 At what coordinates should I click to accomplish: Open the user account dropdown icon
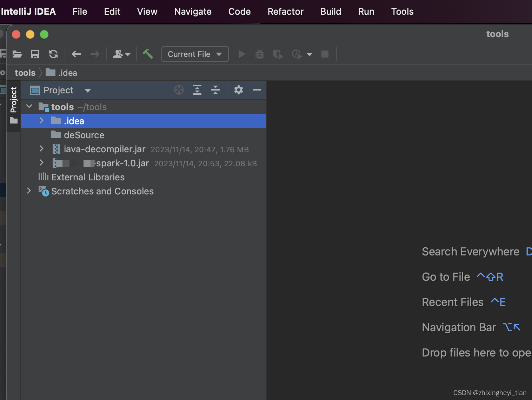pyautogui.click(x=121, y=54)
